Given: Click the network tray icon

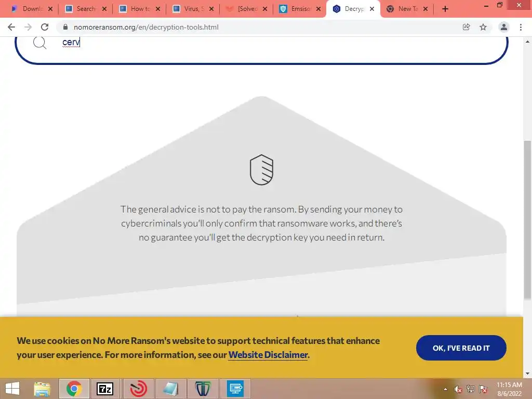Looking at the screenshot, I should pyautogui.click(x=471, y=389).
